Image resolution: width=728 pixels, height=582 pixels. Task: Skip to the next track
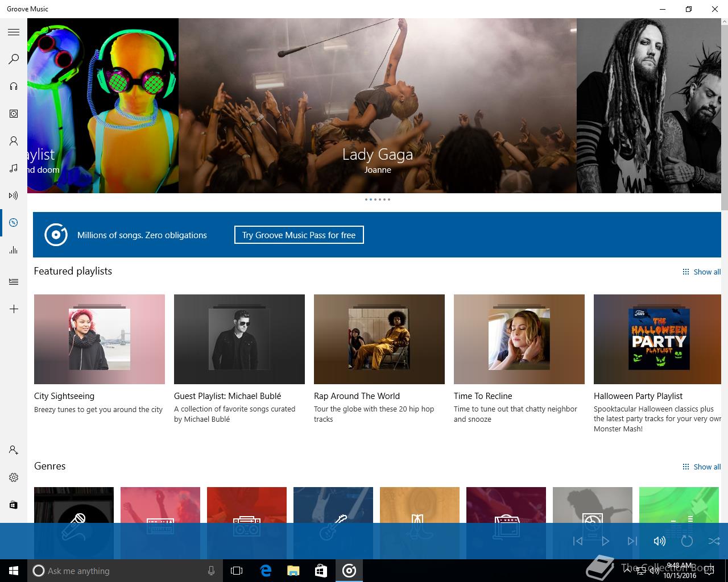[632, 541]
